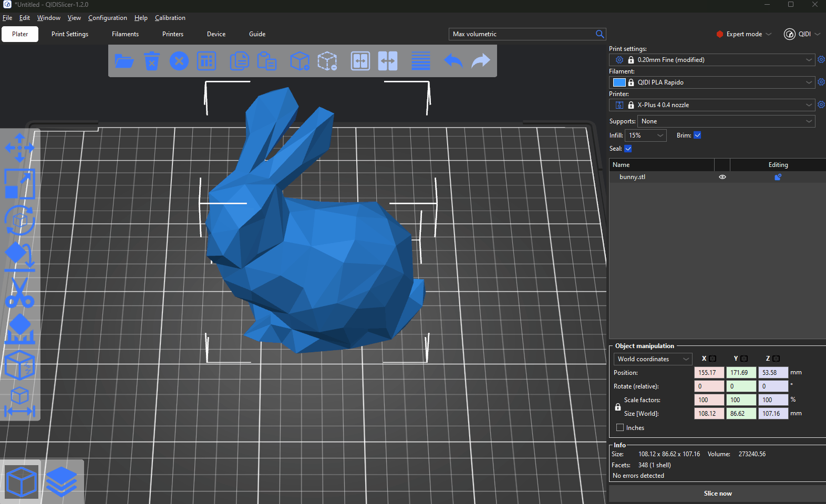Open the Infill percentage dropdown
Image resolution: width=826 pixels, height=504 pixels.
click(646, 135)
